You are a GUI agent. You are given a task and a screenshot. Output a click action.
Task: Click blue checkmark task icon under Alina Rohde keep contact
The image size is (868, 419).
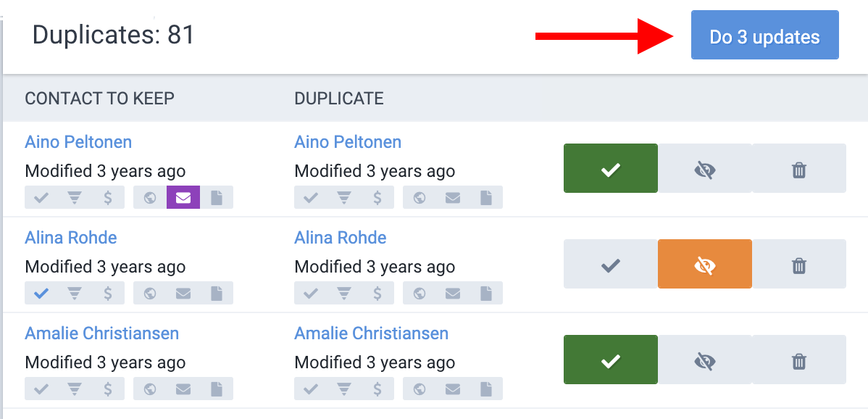(41, 294)
